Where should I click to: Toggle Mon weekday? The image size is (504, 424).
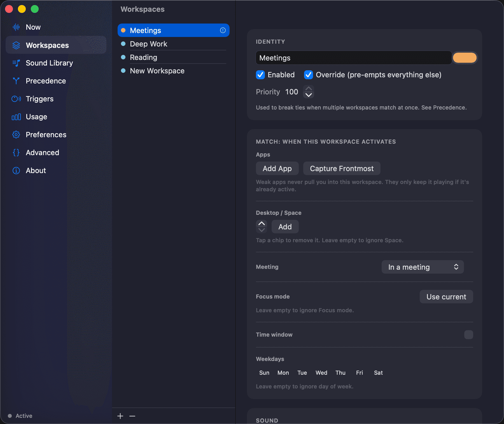(283, 373)
